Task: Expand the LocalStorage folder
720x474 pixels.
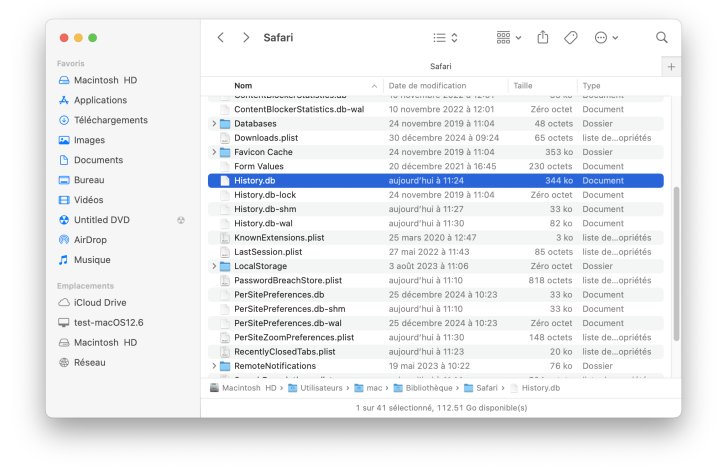Action: pos(214,266)
